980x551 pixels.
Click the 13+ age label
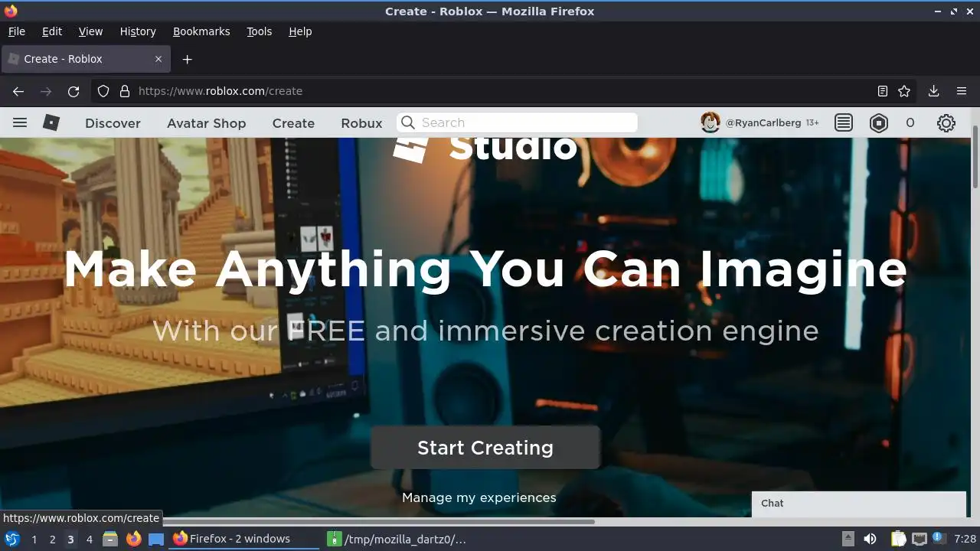coord(812,122)
